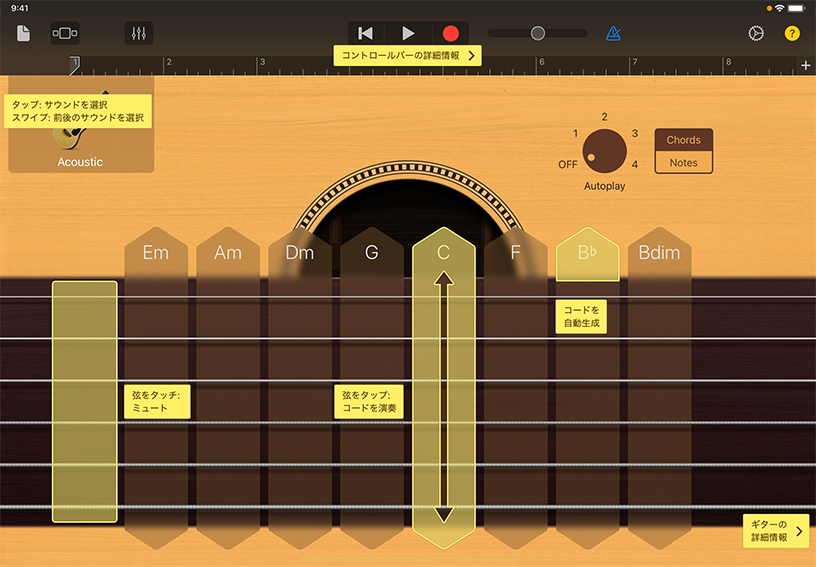The image size is (816, 567).
Task: Open song settings gear icon
Action: (x=756, y=33)
